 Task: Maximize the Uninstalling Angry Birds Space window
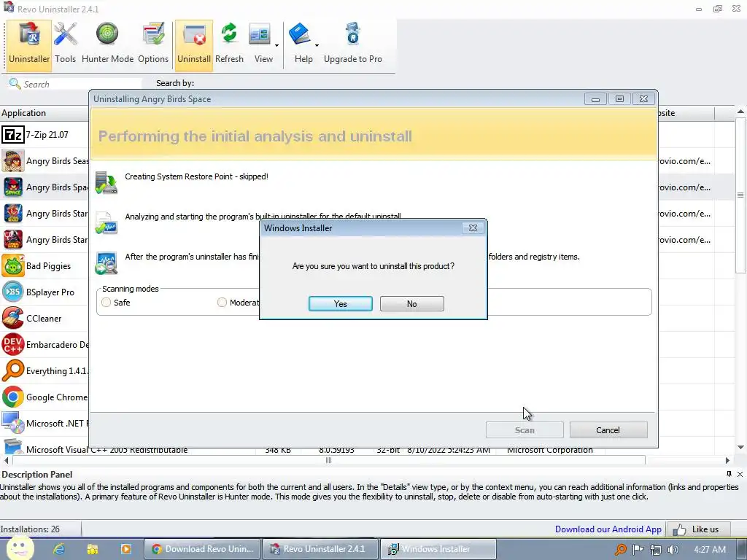619,98
